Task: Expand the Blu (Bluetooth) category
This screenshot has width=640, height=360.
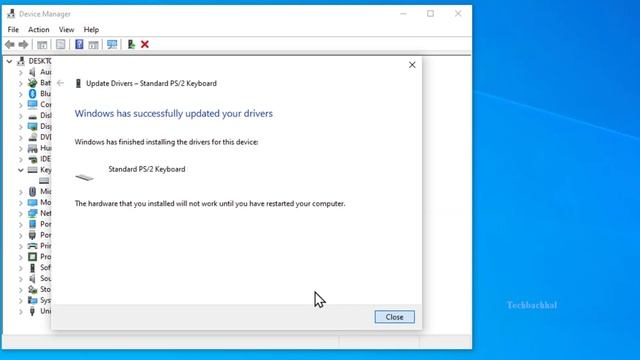Action: tap(20, 93)
